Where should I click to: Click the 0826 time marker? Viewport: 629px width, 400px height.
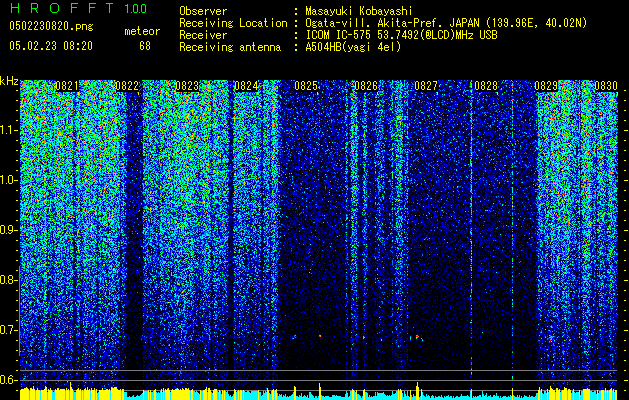[366, 86]
